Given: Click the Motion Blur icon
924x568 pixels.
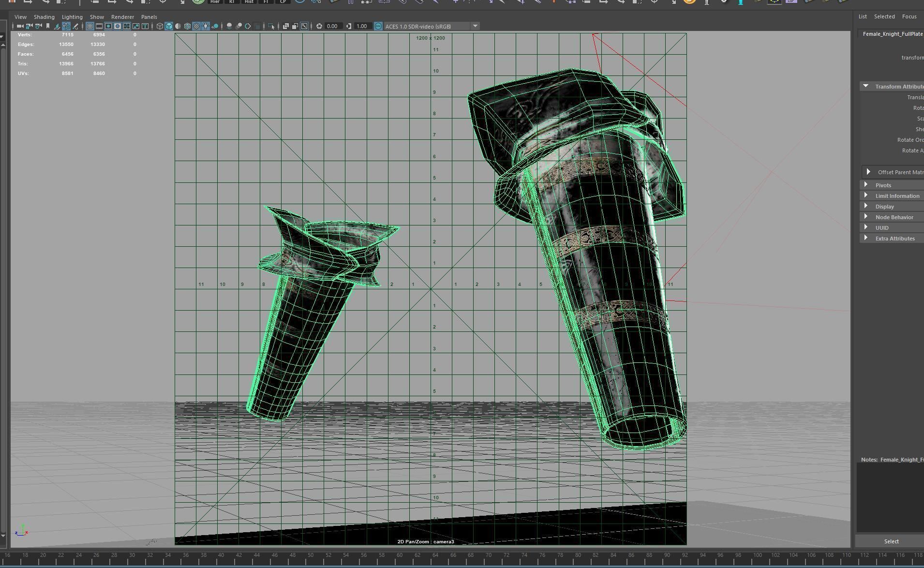Looking at the screenshot, I should [238, 26].
